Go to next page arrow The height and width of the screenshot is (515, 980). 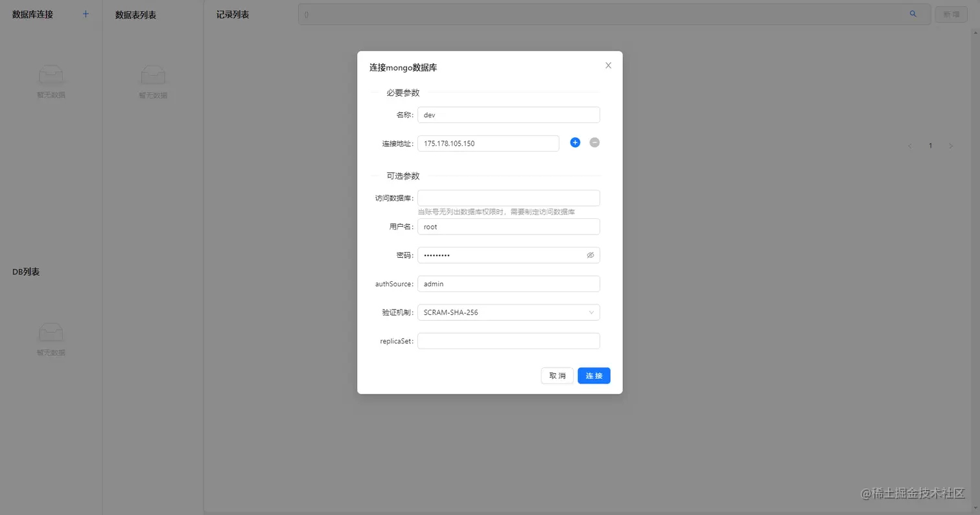pyautogui.click(x=951, y=146)
